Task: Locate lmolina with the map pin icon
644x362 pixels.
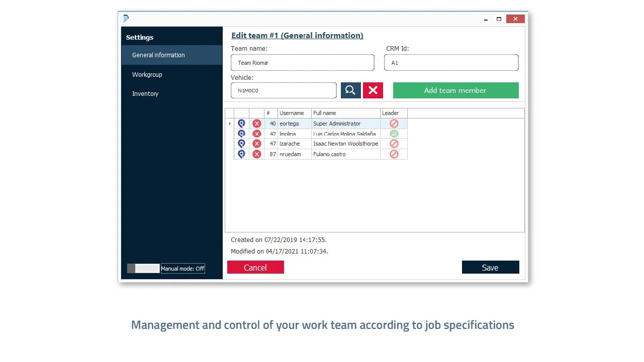Action: click(x=241, y=134)
